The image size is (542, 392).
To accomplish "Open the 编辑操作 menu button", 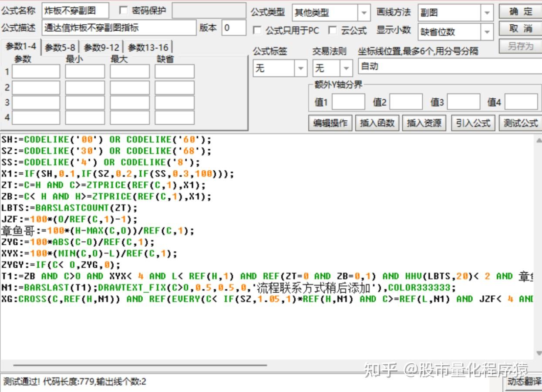I will 330,123.
